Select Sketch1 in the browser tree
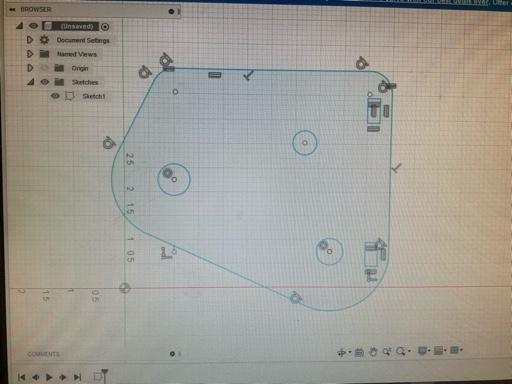Image resolution: width=512 pixels, height=384 pixels. [x=93, y=96]
